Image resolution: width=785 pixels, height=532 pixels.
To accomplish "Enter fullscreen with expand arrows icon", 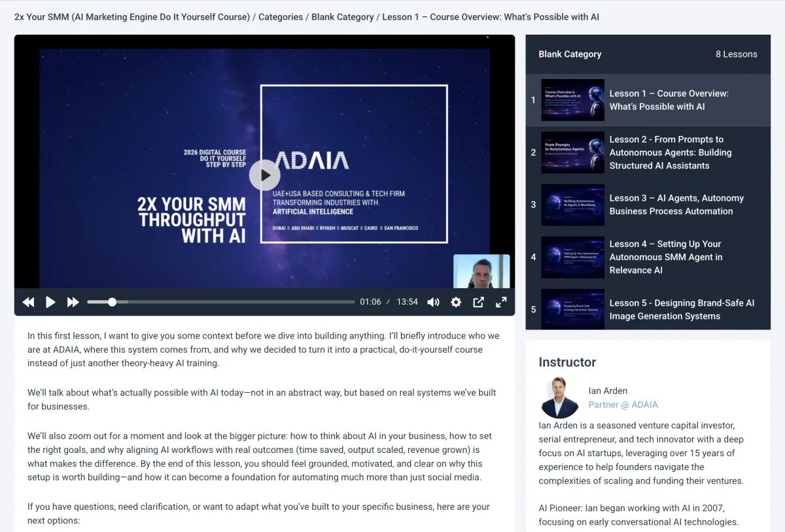I will pyautogui.click(x=501, y=302).
